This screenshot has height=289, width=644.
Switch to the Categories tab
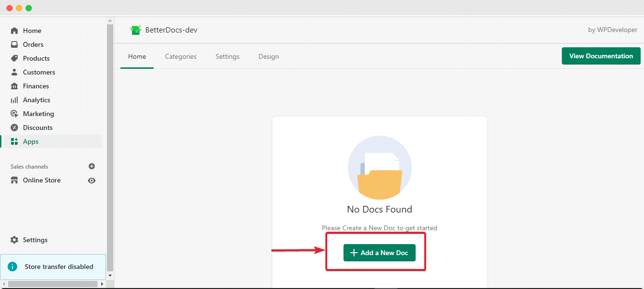pos(181,56)
